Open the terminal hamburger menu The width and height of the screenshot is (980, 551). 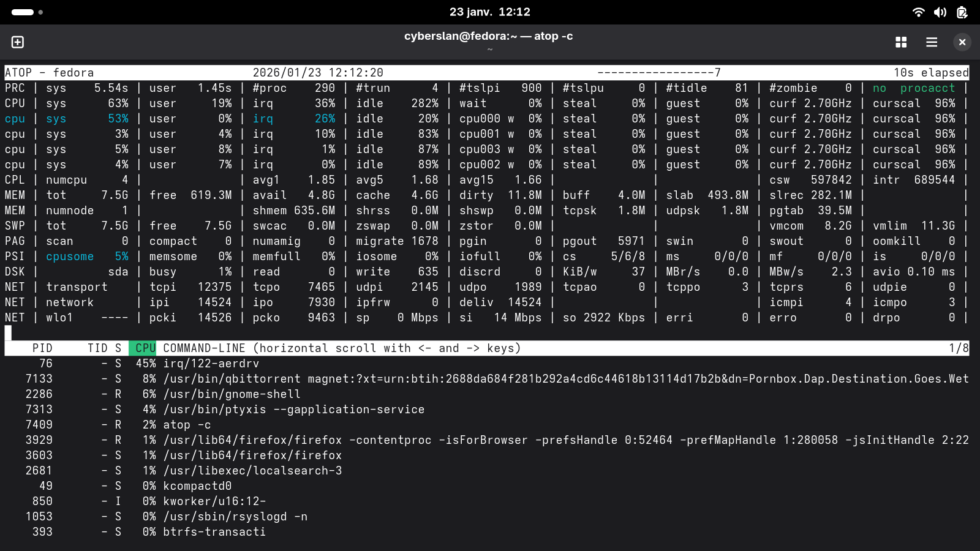932,42
